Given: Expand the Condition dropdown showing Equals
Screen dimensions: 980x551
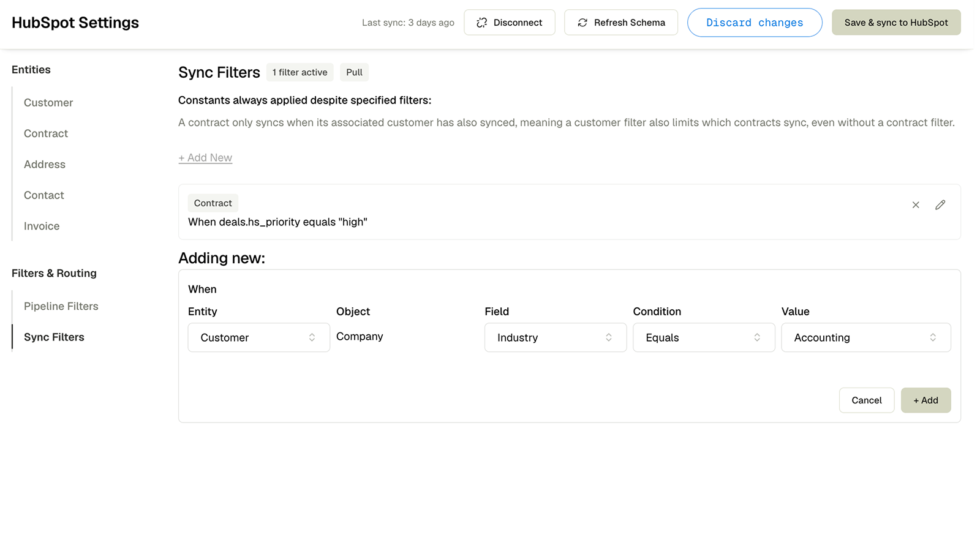Looking at the screenshot, I should 704,337.
